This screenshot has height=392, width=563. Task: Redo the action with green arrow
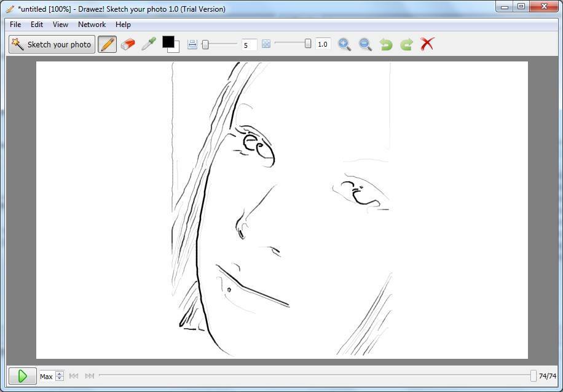pyautogui.click(x=406, y=44)
